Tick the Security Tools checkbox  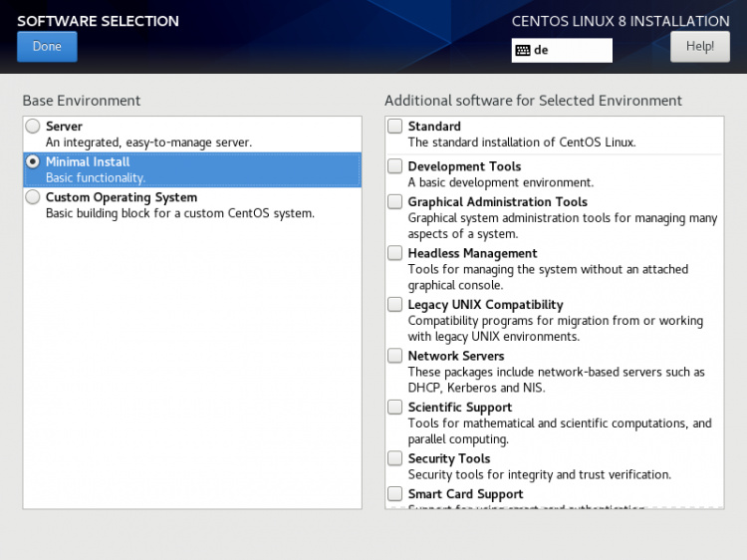tap(395, 458)
